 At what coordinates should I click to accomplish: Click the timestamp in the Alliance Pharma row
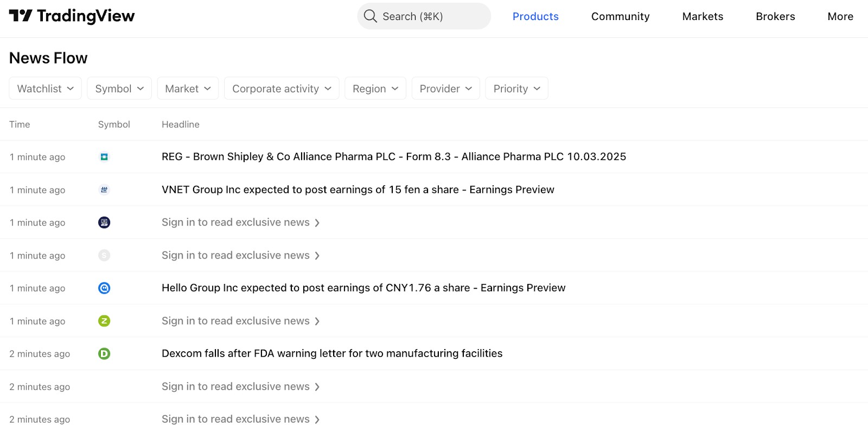coord(37,157)
